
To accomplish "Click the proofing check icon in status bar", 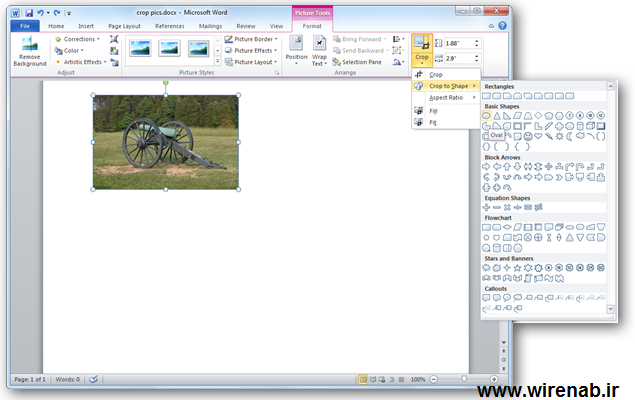I will tap(94, 380).
